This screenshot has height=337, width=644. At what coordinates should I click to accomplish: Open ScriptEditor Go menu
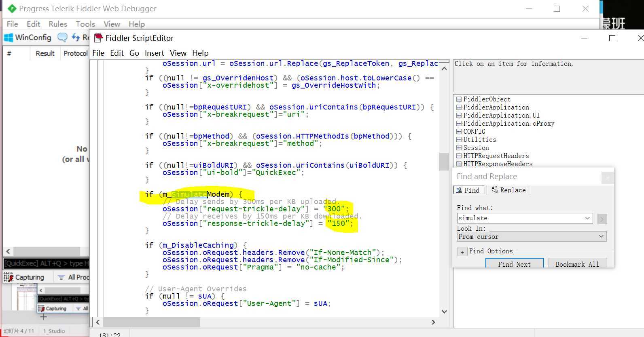click(x=134, y=53)
